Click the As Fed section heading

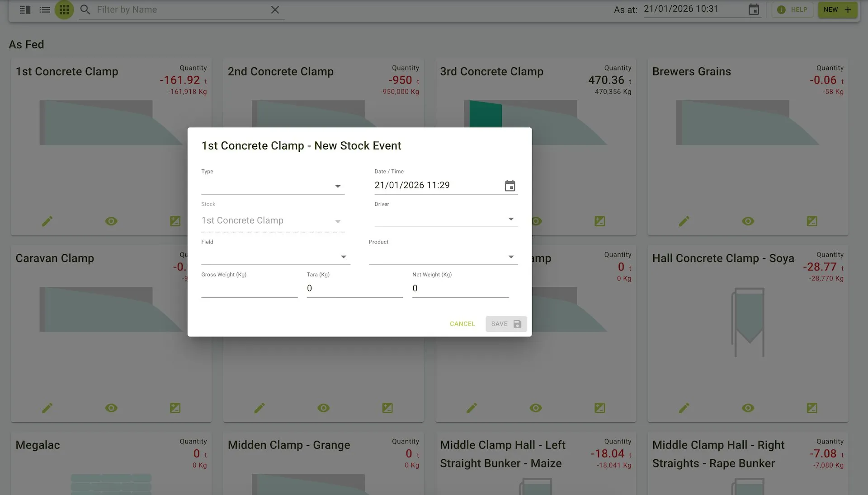(26, 44)
